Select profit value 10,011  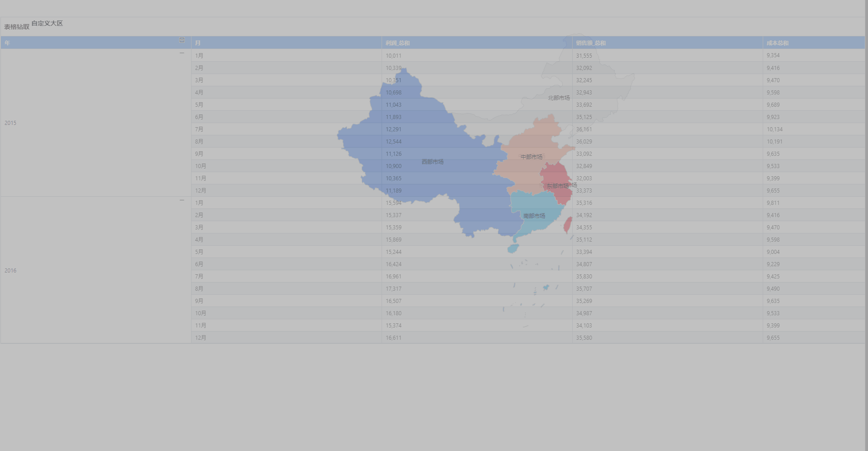coord(393,56)
